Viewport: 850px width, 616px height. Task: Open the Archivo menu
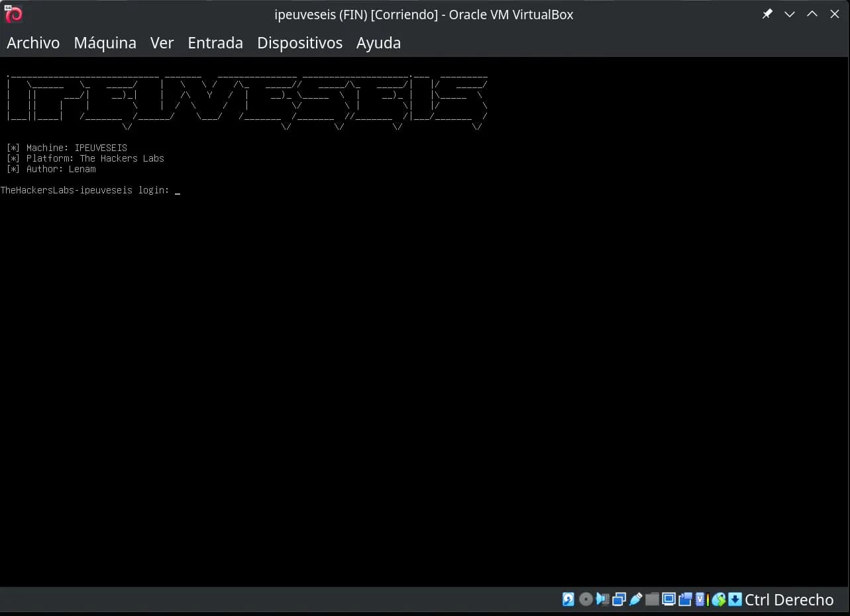(x=33, y=43)
